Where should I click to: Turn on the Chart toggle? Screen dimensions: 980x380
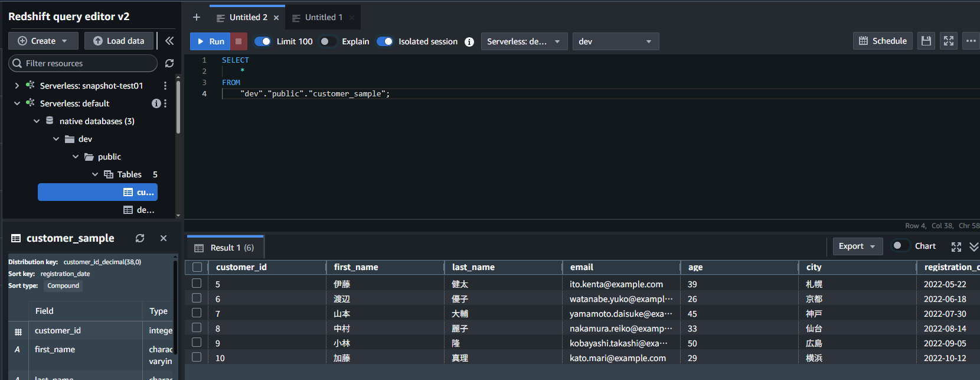(x=900, y=246)
